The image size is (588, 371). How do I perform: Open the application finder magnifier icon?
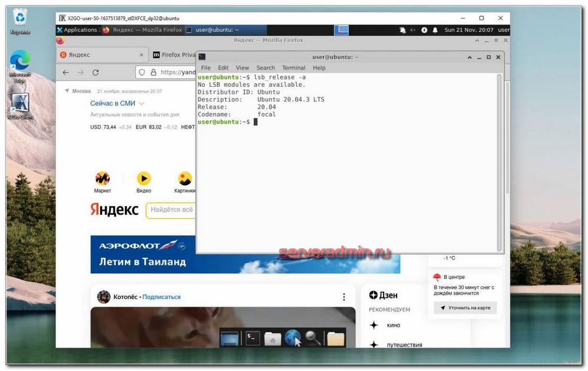pos(313,338)
